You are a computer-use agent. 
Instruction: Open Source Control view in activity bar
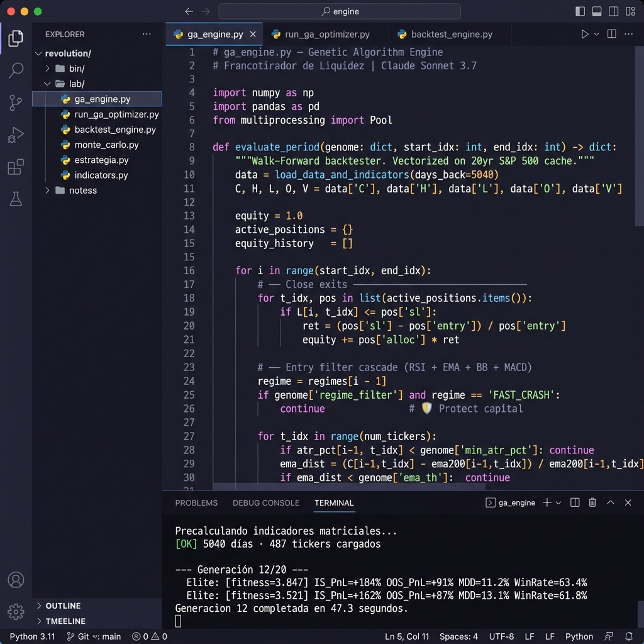tap(16, 103)
